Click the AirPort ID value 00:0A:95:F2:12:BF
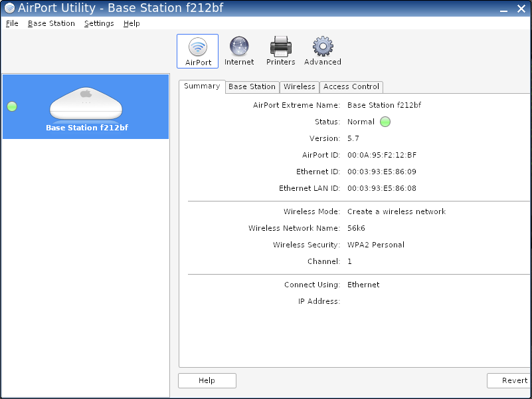 coord(382,155)
